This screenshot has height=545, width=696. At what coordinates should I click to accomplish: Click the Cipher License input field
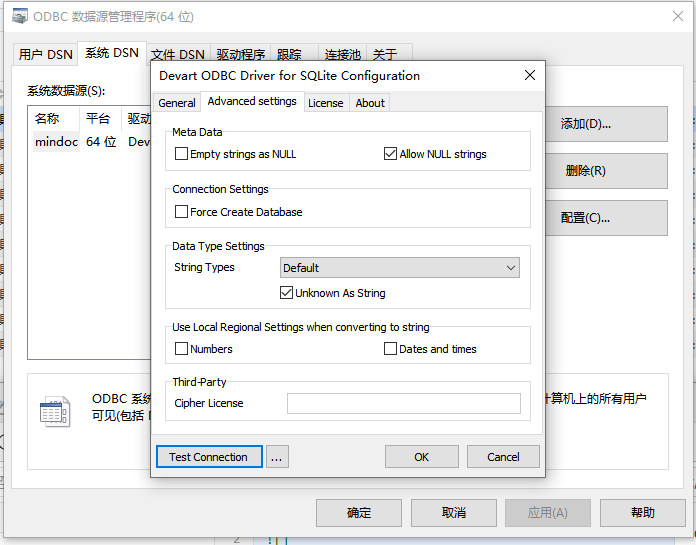tap(403, 404)
